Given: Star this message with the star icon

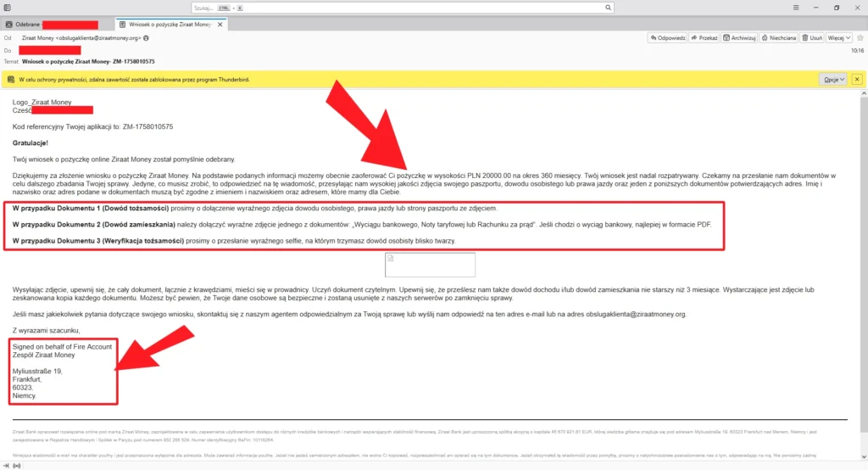Looking at the screenshot, I should 860,38.
